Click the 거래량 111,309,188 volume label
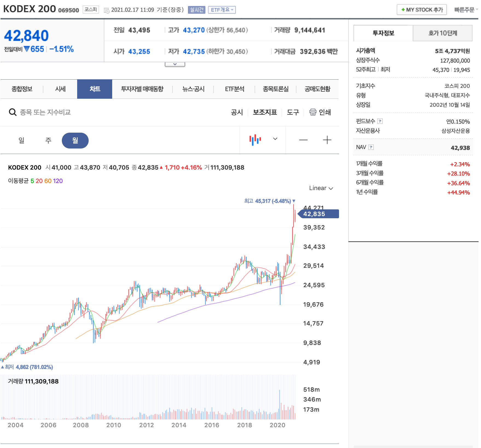 pyautogui.click(x=33, y=381)
